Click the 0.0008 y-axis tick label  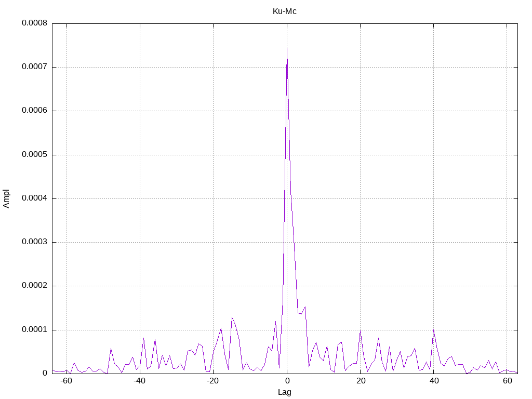coord(35,23)
